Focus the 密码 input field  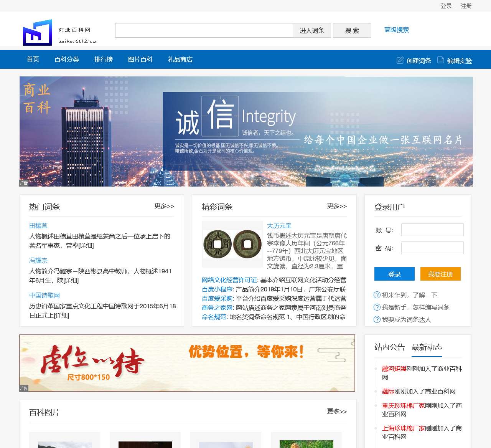(432, 248)
